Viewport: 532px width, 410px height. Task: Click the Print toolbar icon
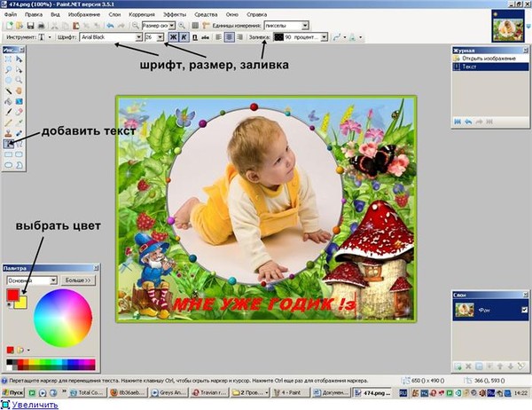point(41,26)
